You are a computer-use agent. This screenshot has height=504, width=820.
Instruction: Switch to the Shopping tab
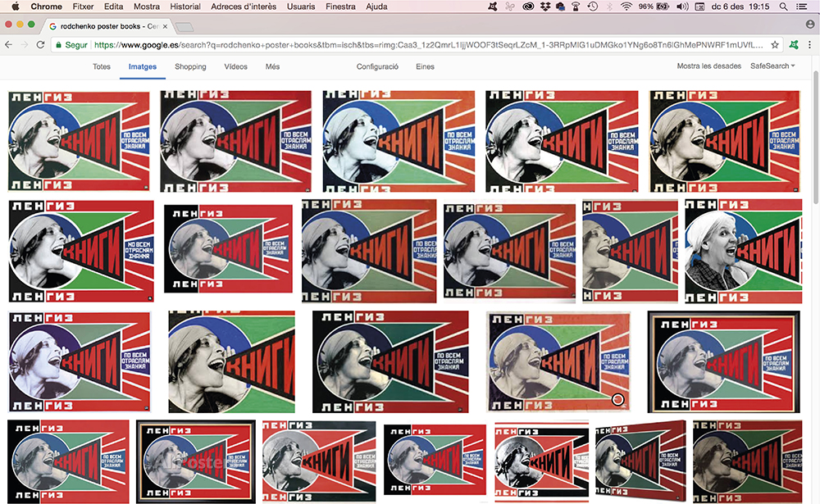190,66
